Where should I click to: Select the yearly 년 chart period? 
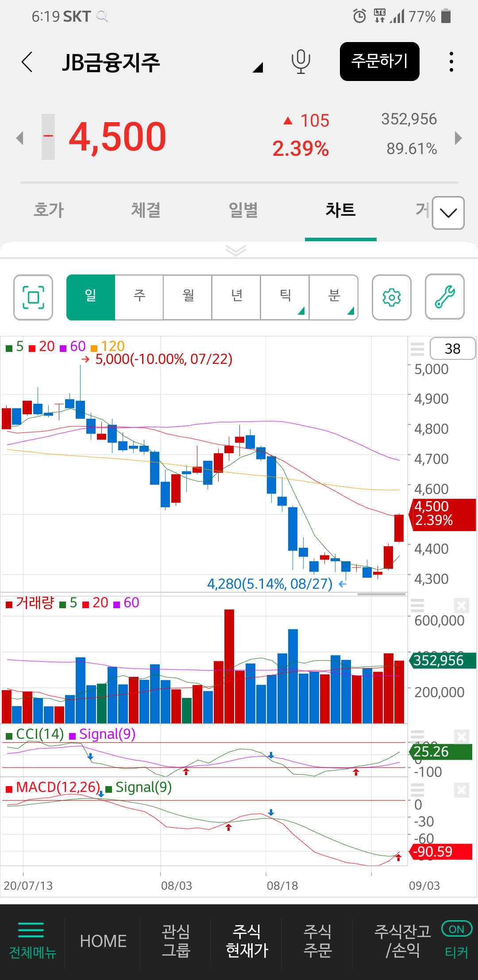237,297
